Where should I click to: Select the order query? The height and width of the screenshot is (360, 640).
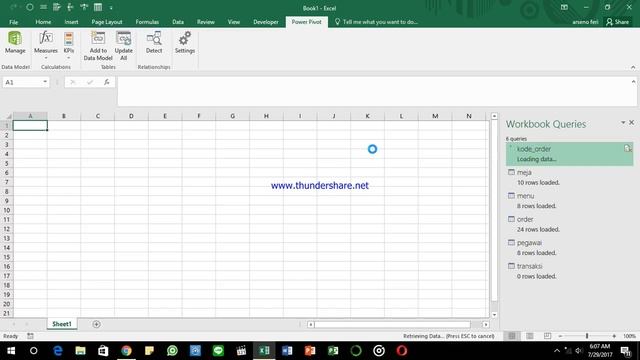click(x=569, y=224)
